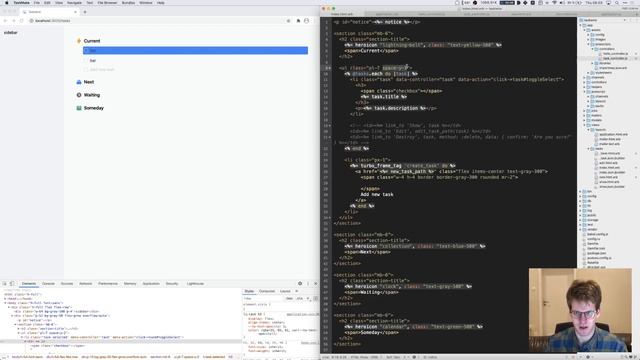640x360 pixels.
Task: Open the Navigate menu in TextMate
Action: 74,2
